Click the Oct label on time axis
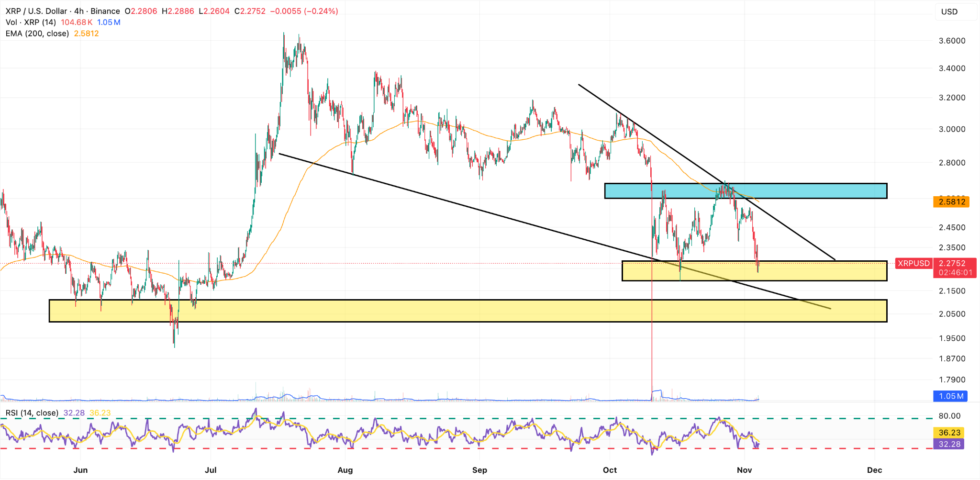This screenshot has height=480, width=980. 610,470
